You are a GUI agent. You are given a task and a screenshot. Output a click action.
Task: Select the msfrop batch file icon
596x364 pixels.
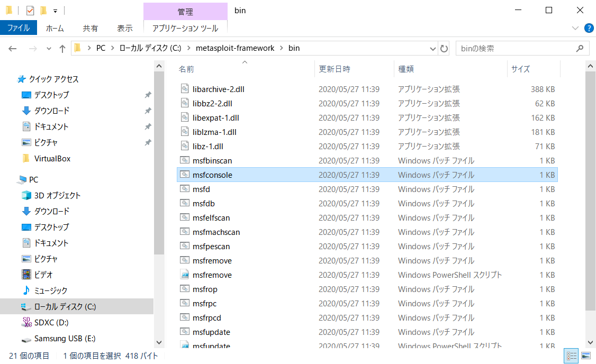pos(185,289)
